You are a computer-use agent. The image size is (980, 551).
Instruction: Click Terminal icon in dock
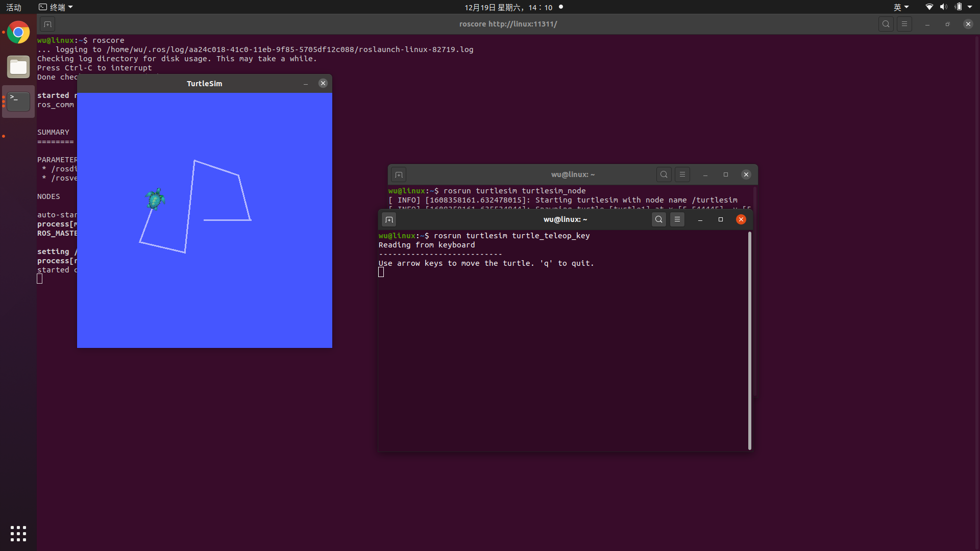18,101
